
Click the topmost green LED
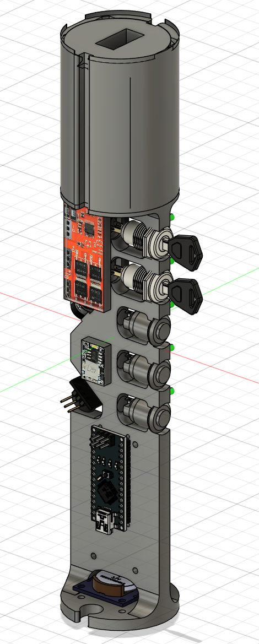[x=172, y=217]
